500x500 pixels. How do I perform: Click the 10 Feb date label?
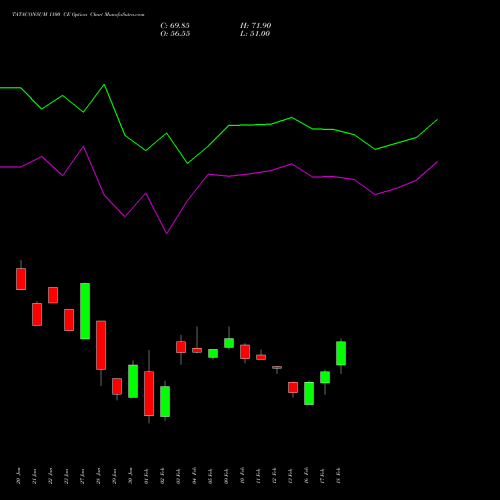click(242, 476)
